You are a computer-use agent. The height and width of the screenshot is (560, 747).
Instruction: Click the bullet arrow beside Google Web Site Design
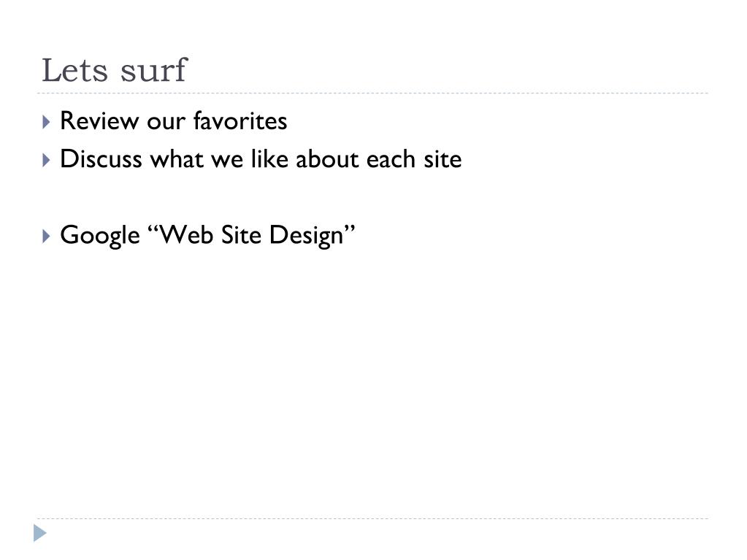point(46,236)
